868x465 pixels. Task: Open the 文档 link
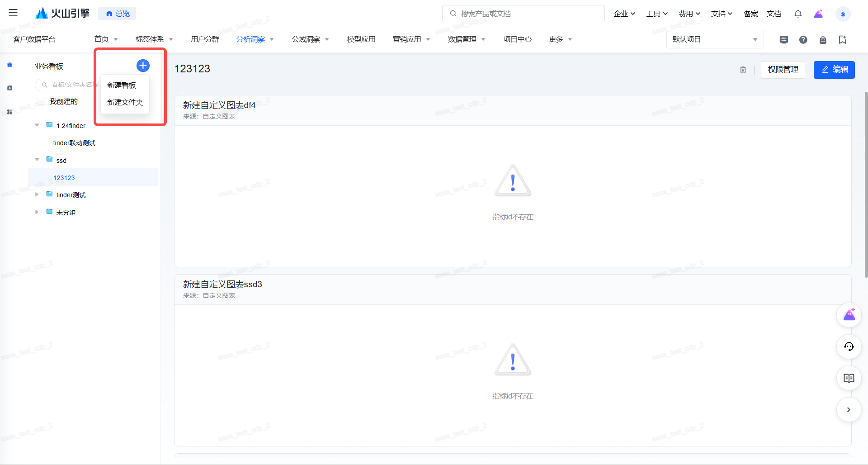pos(774,14)
